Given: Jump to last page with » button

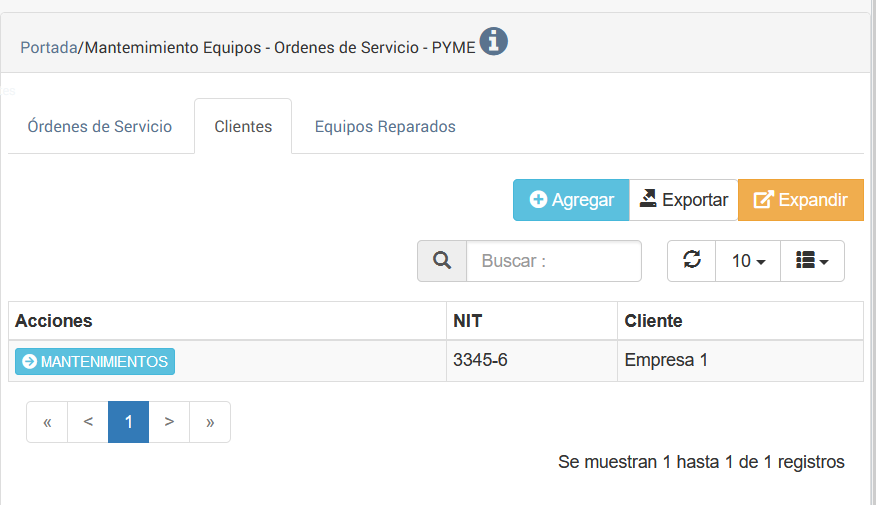Looking at the screenshot, I should click(210, 422).
